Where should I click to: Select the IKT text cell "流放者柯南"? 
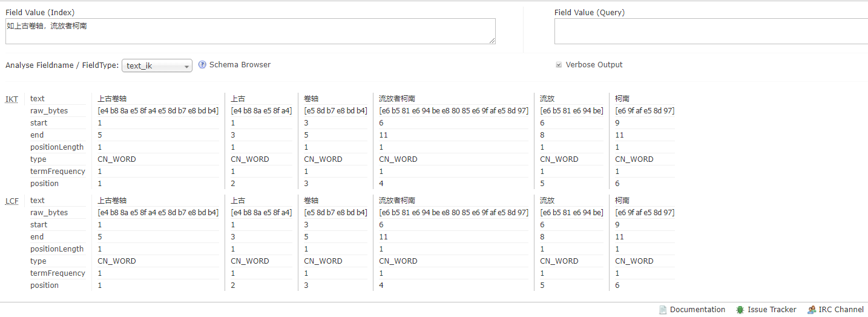point(397,99)
